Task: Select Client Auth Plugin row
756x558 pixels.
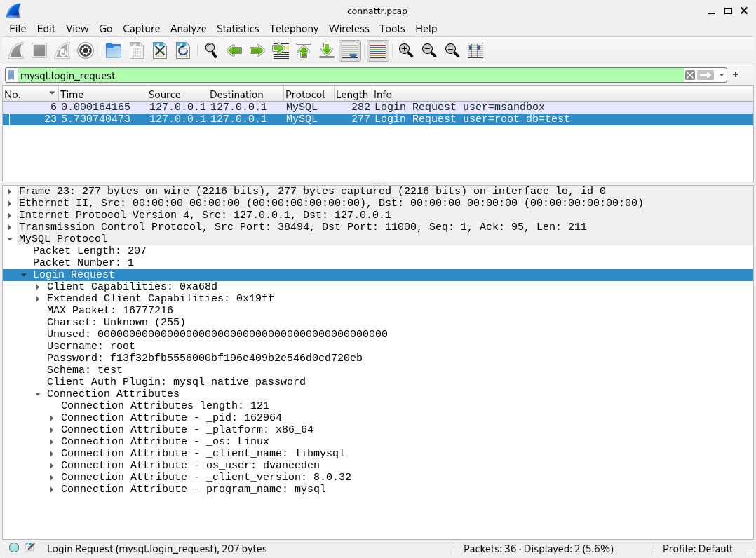Action: click(x=378, y=382)
